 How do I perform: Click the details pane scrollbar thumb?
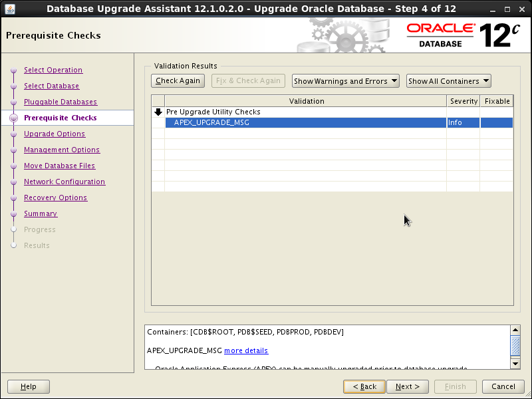click(x=515, y=346)
